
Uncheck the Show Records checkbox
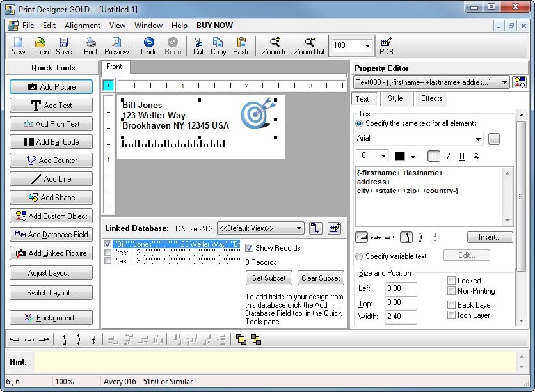[250, 248]
